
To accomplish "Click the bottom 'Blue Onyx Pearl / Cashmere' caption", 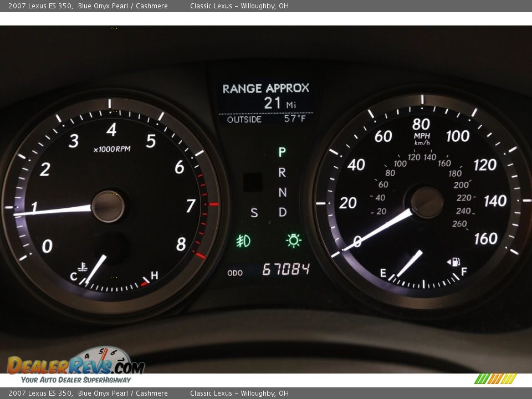I will click(x=123, y=393).
